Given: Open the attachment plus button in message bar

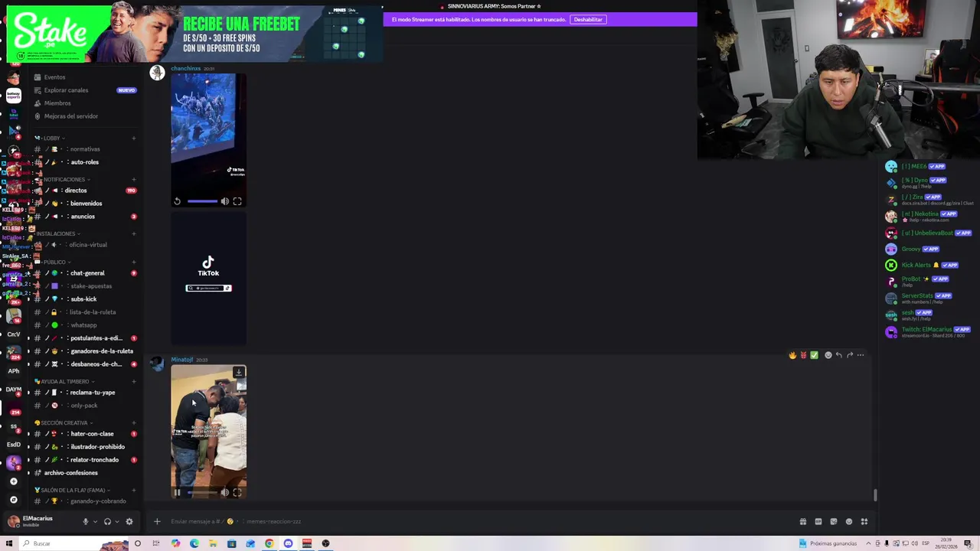Looking at the screenshot, I should (157, 522).
